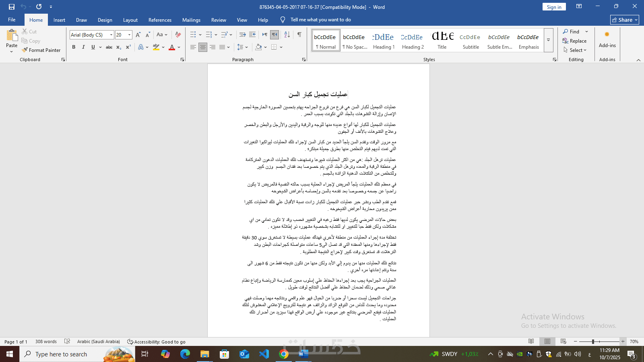644x362 pixels.
Task: Click Accessibility: Good to go status
Action: pyautogui.click(x=157, y=342)
